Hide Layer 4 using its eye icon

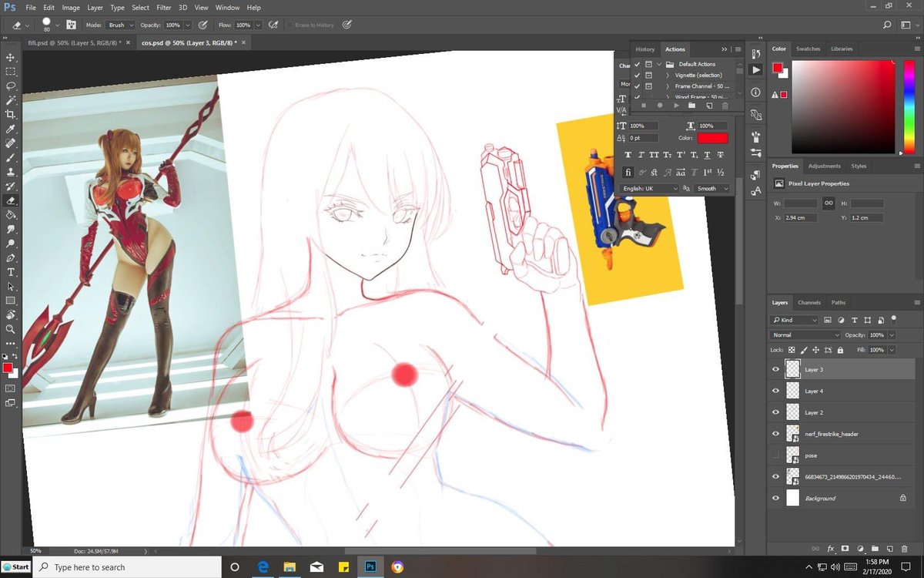pyautogui.click(x=775, y=391)
